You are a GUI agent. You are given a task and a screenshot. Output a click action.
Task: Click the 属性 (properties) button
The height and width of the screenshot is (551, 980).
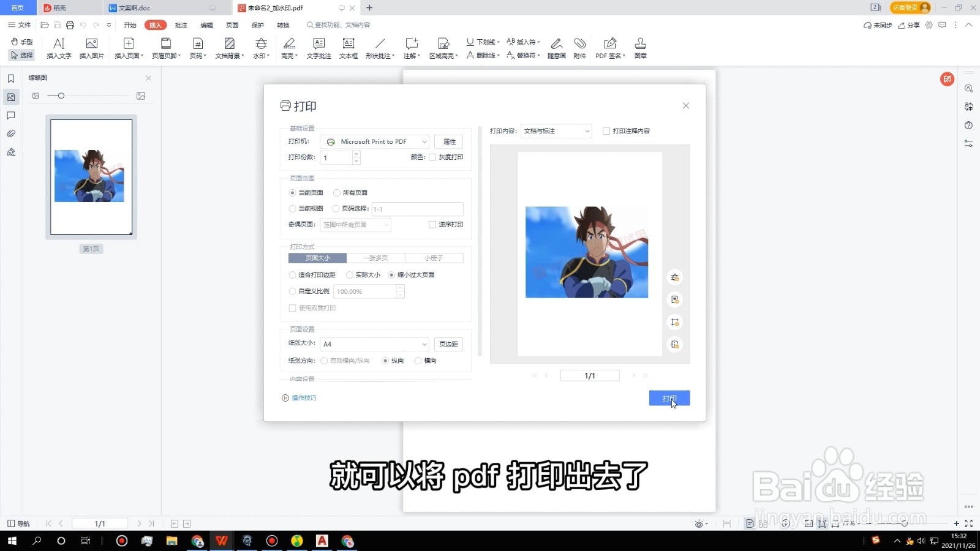click(x=449, y=141)
